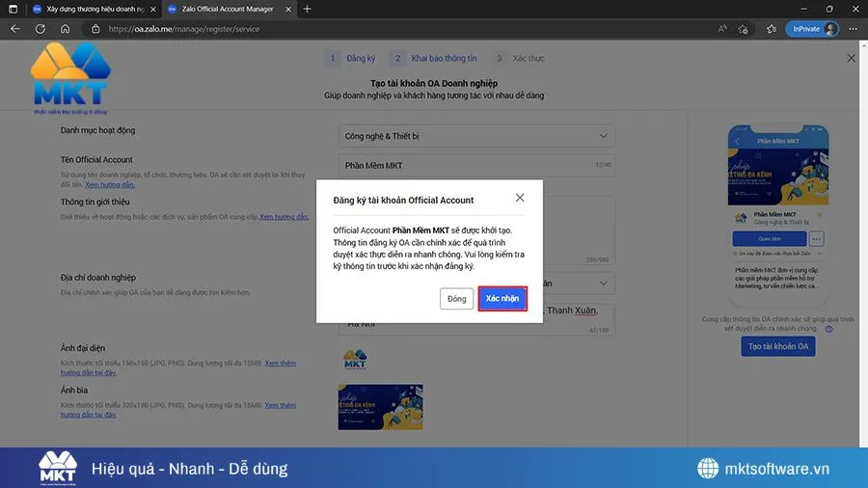Image resolution: width=868 pixels, height=488 pixels.
Task: Add page to favorites star icon
Action: pos(743,29)
